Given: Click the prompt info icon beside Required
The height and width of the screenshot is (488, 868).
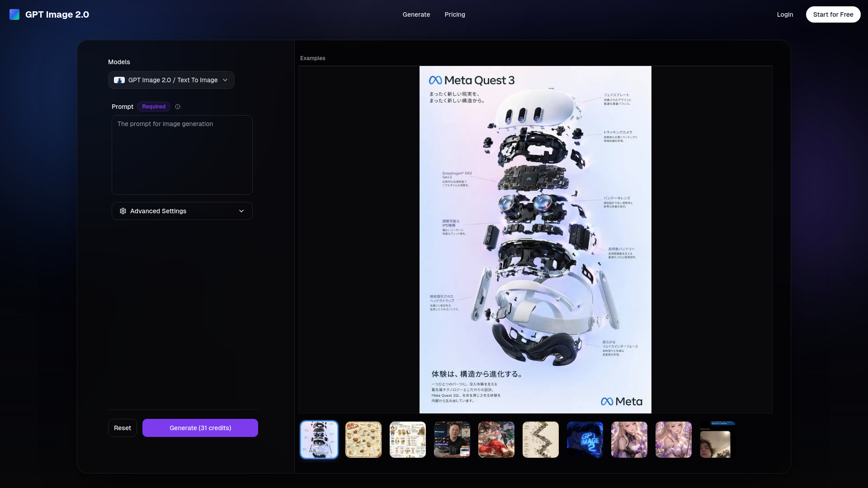Looking at the screenshot, I should (178, 107).
